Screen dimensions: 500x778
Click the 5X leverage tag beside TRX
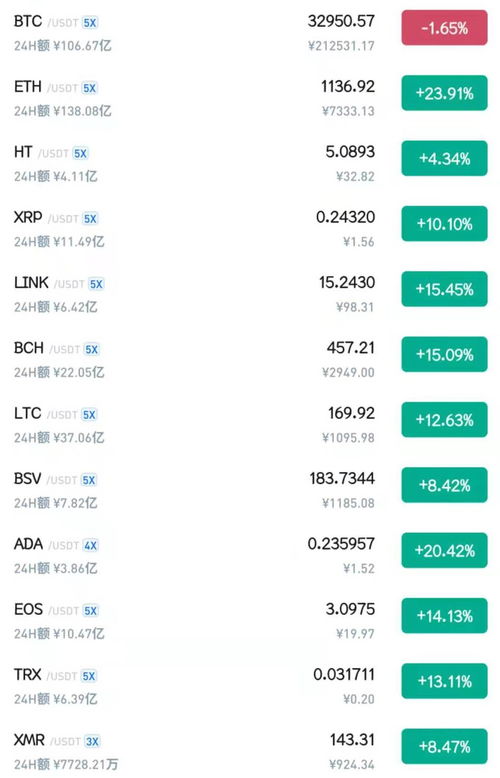point(89,676)
